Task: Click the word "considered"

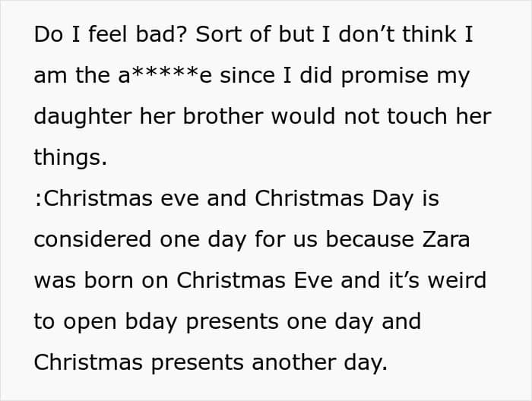Action: pos(93,239)
